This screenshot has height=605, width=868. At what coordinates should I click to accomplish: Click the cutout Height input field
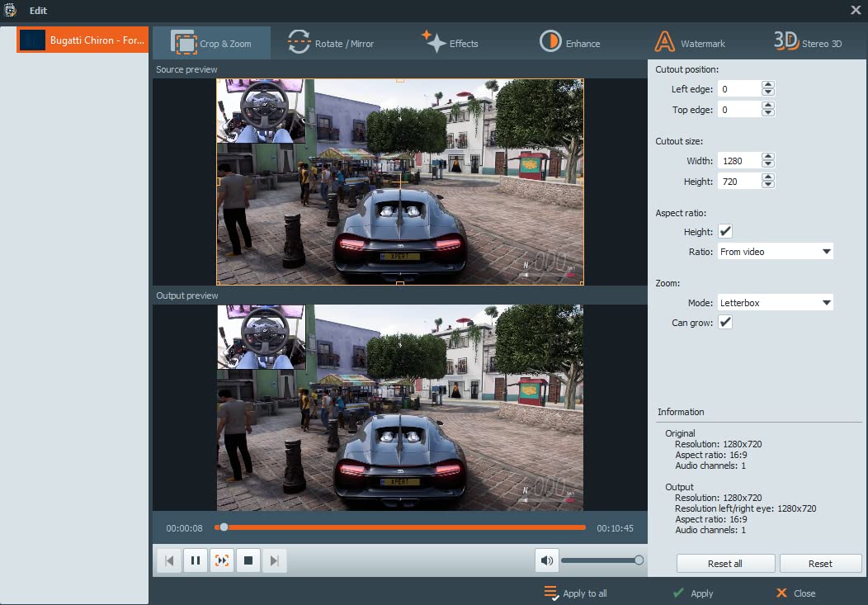click(x=739, y=181)
